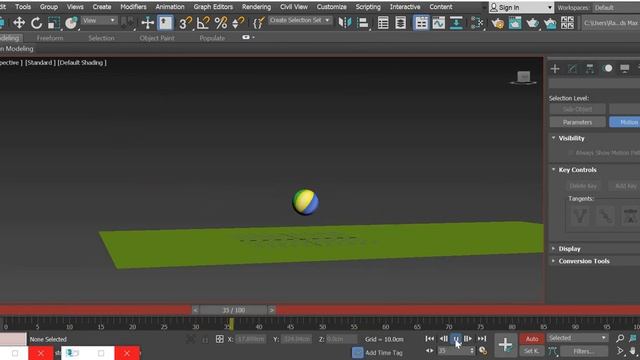Click the Render Production teapot icon
Image resolution: width=640 pixels, height=360 pixels.
(x=532, y=23)
